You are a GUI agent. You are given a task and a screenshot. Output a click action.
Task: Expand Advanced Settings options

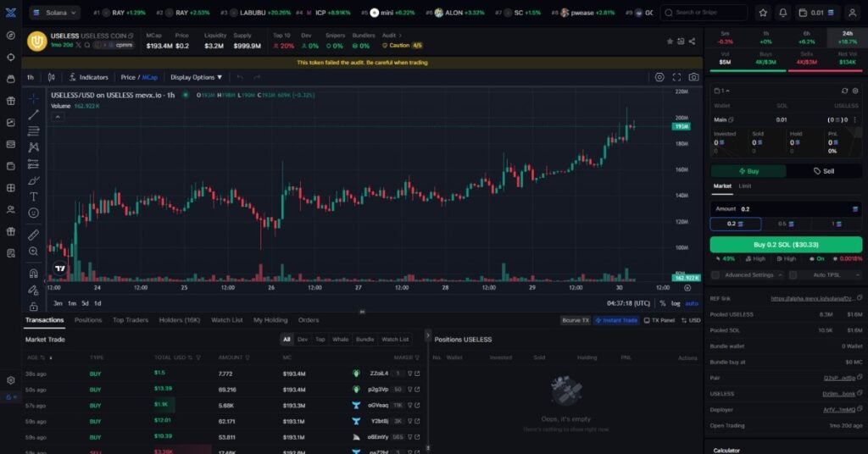click(781, 274)
